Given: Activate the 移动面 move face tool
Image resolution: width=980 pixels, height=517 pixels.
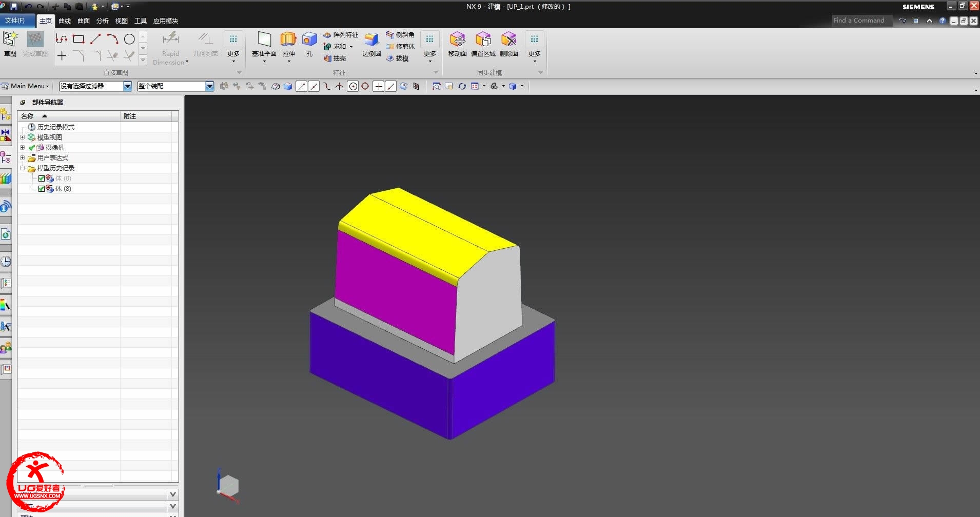Looking at the screenshot, I should [x=457, y=44].
